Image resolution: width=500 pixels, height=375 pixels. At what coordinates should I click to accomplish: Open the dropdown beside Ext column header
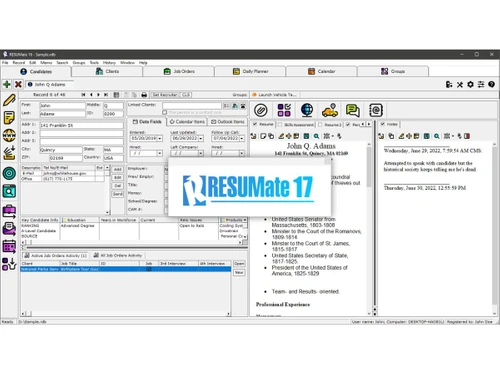point(107,168)
